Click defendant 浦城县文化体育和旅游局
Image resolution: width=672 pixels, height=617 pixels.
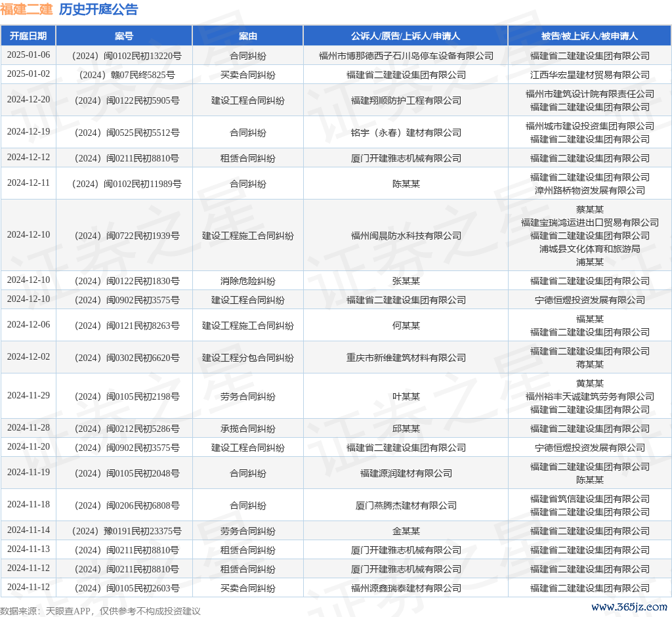click(x=590, y=249)
